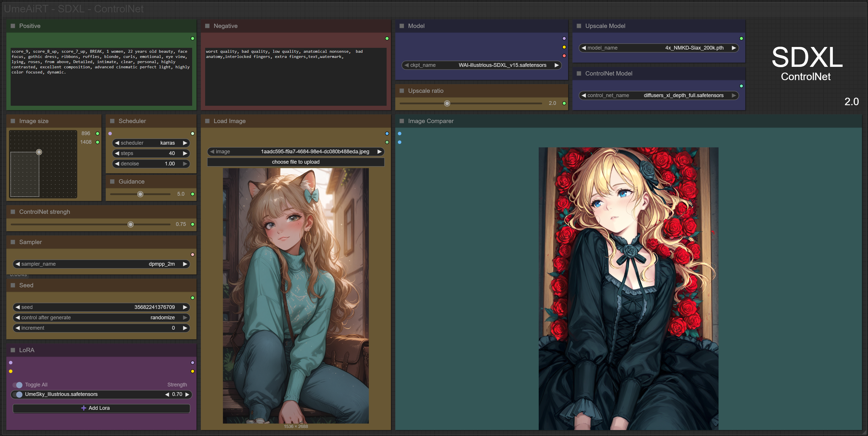
Task: Click the ControlNet strengh slider handle
Action: click(131, 224)
